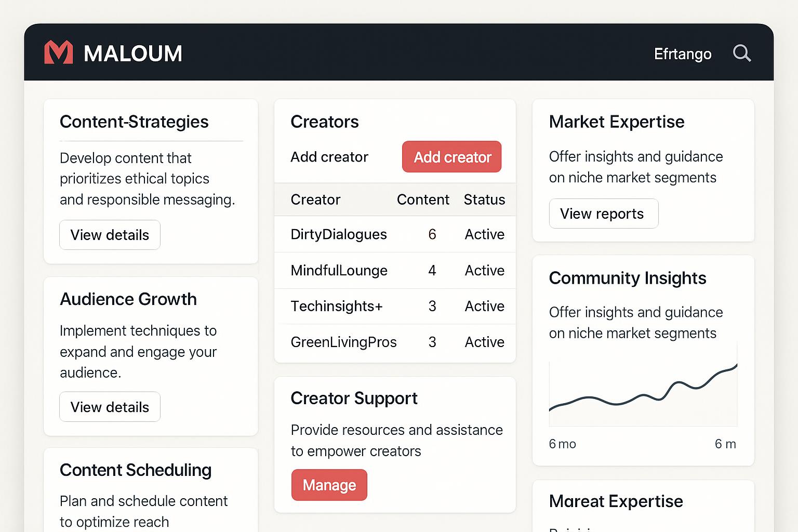Select the MindfulLounge creator row
The width and height of the screenshot is (798, 532).
click(339, 270)
